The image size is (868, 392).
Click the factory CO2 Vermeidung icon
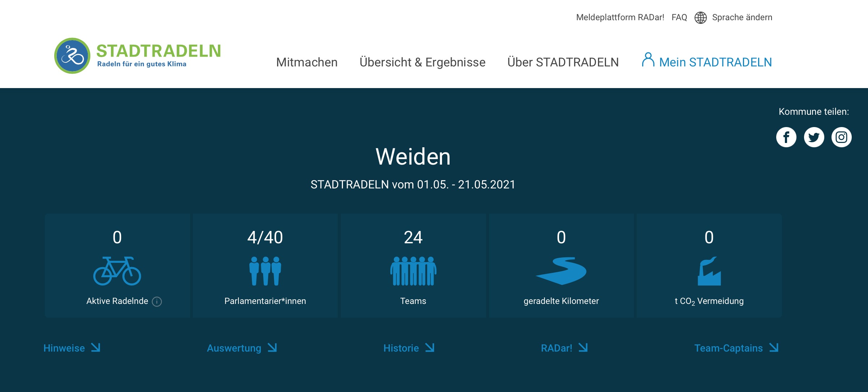(709, 271)
